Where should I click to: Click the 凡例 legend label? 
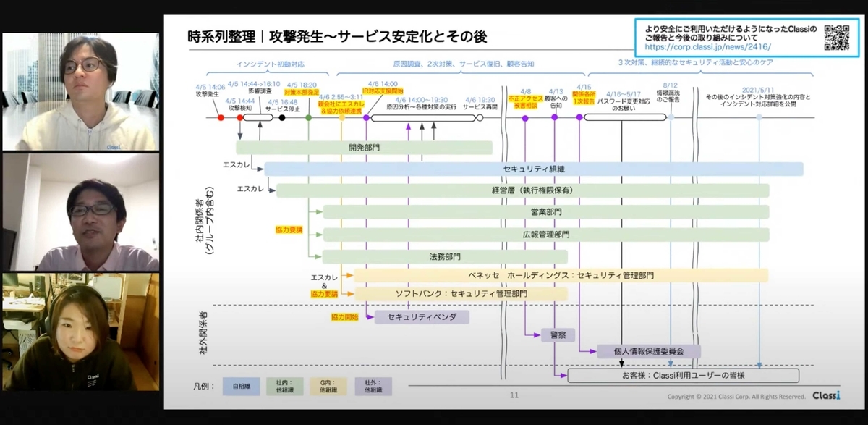[x=205, y=387]
